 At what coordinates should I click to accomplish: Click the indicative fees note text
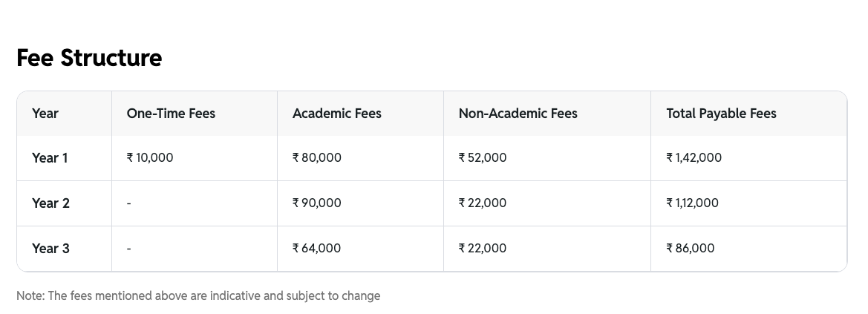tap(198, 295)
